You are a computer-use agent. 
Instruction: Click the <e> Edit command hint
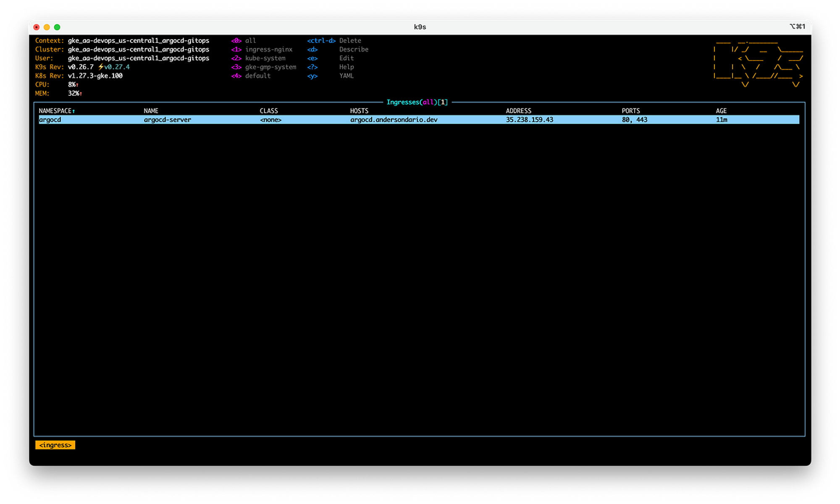coord(330,58)
